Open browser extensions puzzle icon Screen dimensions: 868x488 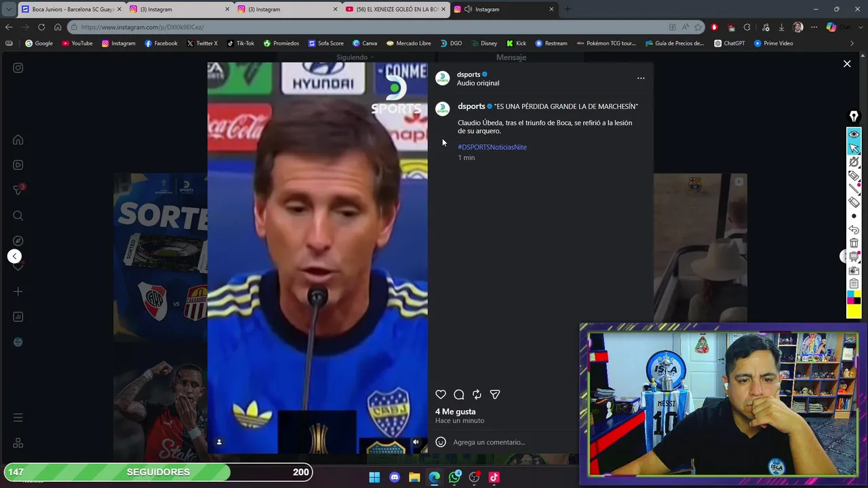[747, 27]
